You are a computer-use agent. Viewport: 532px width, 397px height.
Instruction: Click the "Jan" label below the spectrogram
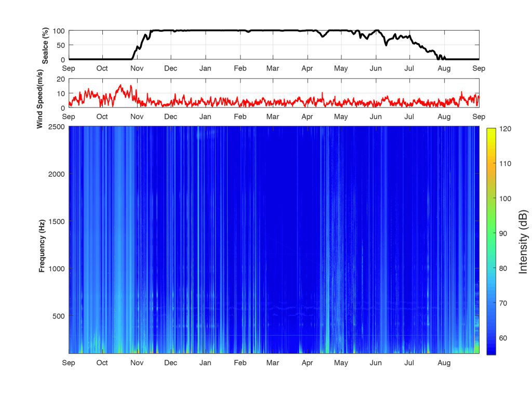[x=205, y=363]
